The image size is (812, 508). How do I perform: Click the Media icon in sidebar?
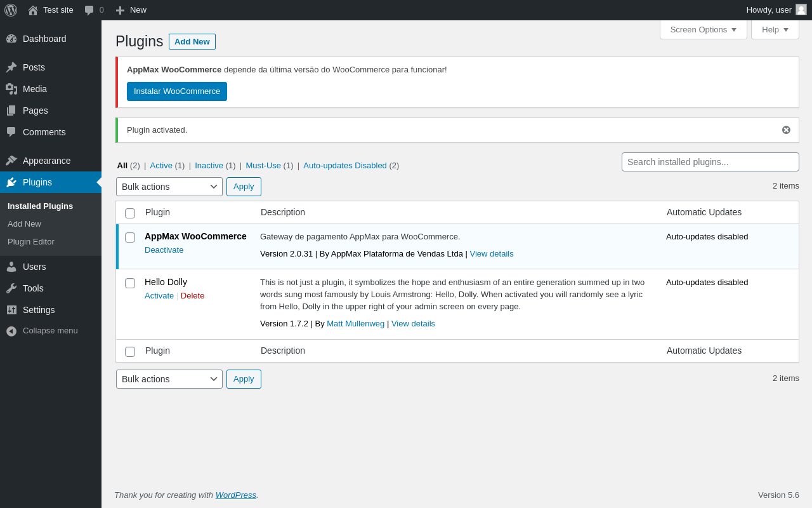coord(11,89)
